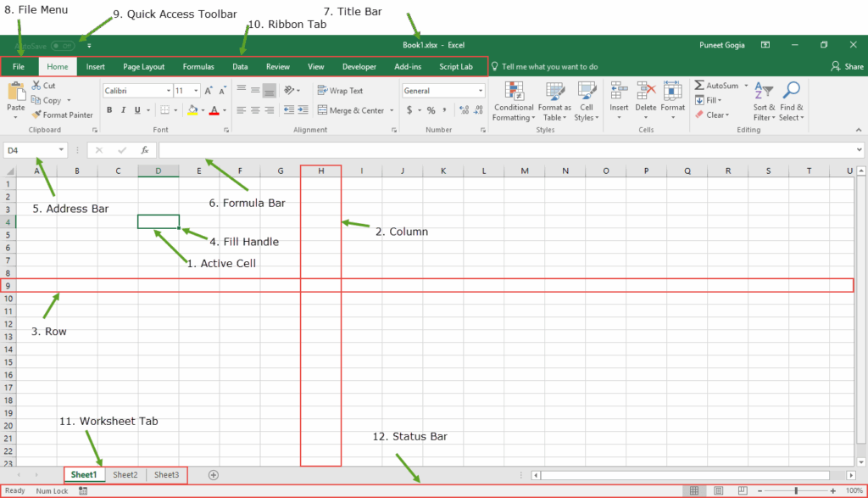Toggle Bottom Align
Image resolution: width=868 pixels, height=498 pixels.
coord(269,90)
